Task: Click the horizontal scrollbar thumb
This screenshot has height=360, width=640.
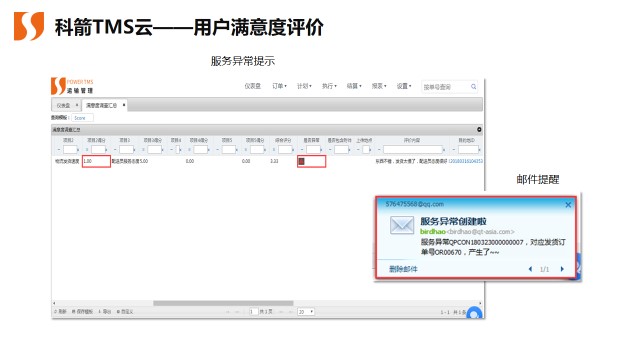Action: tap(223, 303)
